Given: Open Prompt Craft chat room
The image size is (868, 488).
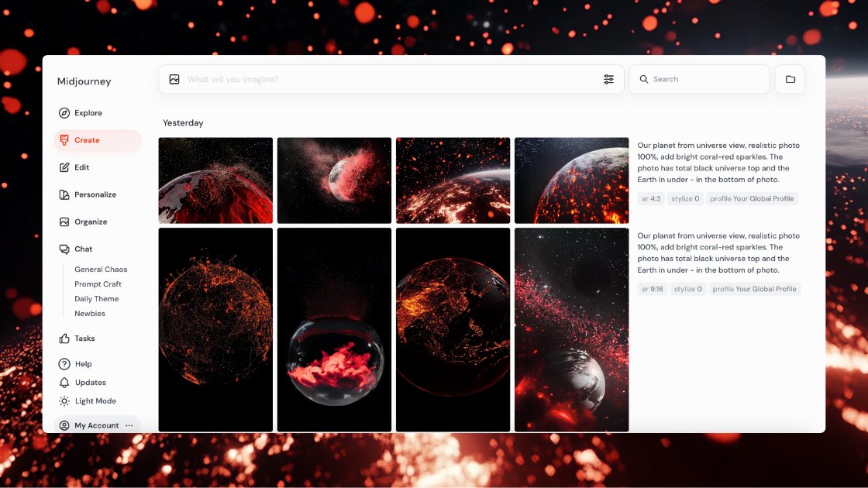Looking at the screenshot, I should click(98, 284).
